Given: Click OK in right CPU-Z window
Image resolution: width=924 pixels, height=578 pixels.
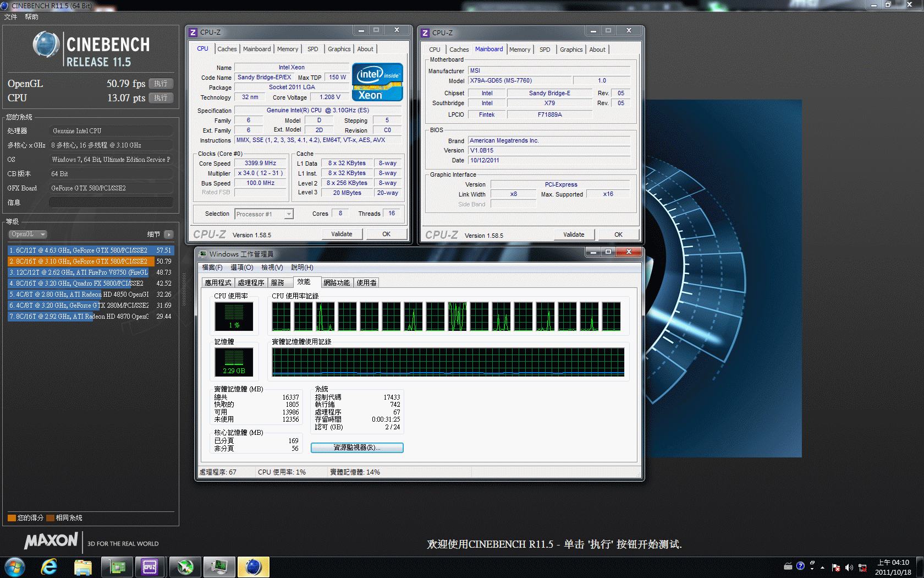Looking at the screenshot, I should tap(619, 235).
